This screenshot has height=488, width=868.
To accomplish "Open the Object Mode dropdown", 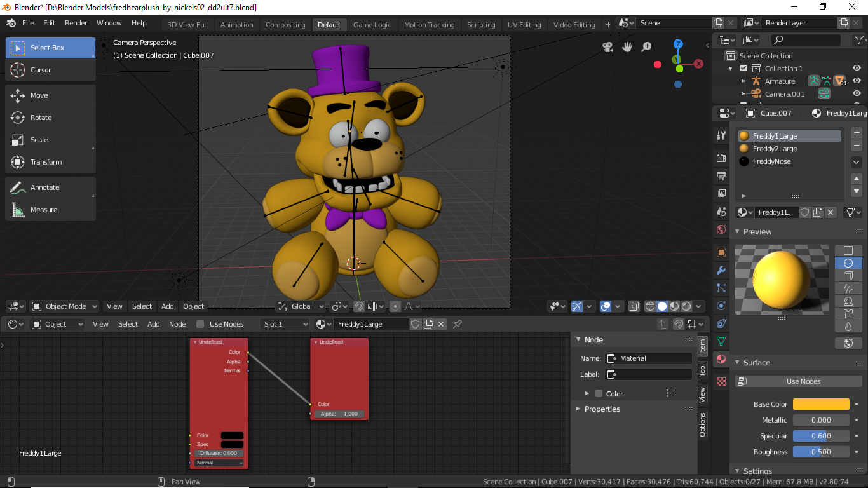I will pyautogui.click(x=65, y=306).
